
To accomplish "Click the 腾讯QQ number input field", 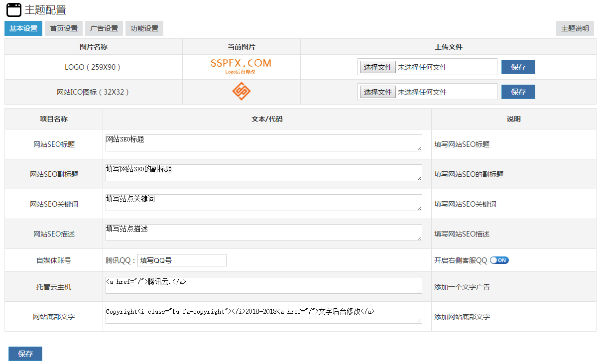I will coord(182,260).
